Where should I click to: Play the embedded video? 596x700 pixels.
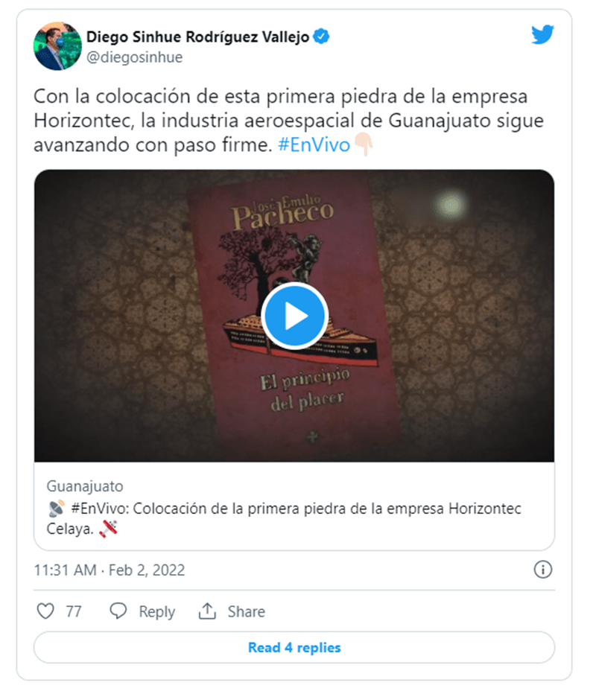(x=295, y=316)
